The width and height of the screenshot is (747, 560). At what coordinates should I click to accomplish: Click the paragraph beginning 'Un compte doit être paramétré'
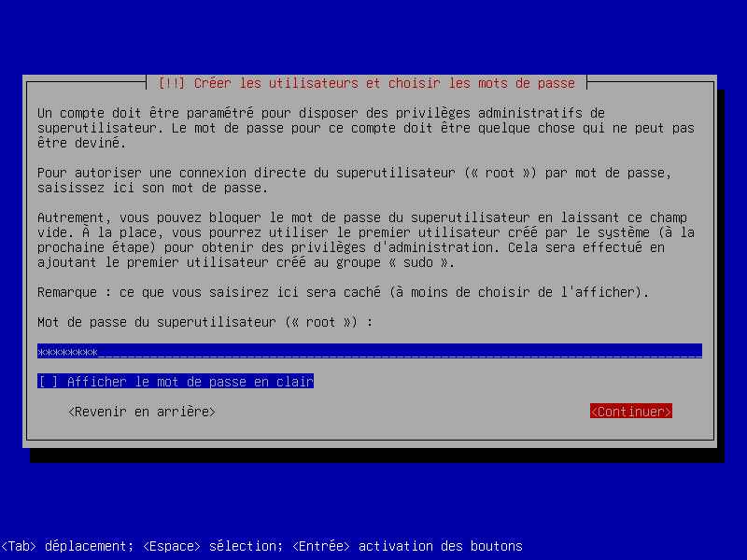point(365,128)
